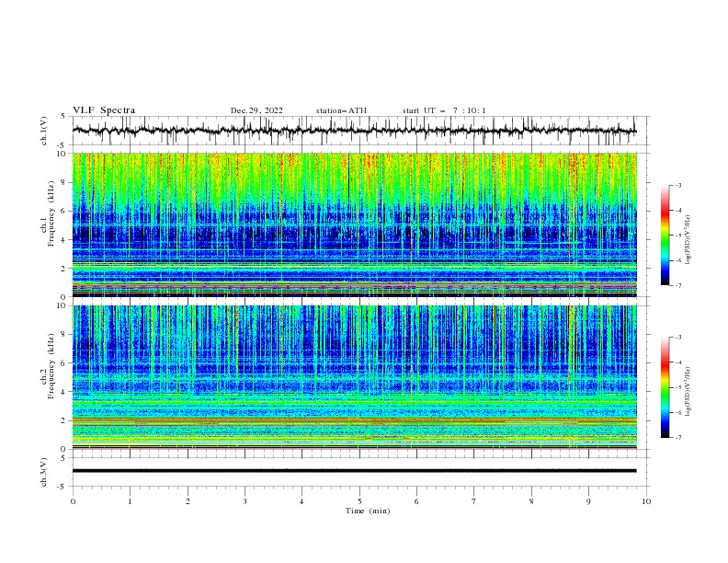Image resolution: width=728 pixels, height=563 pixels.
Task: Click the "2" tick on the time axis
Action: (x=188, y=501)
